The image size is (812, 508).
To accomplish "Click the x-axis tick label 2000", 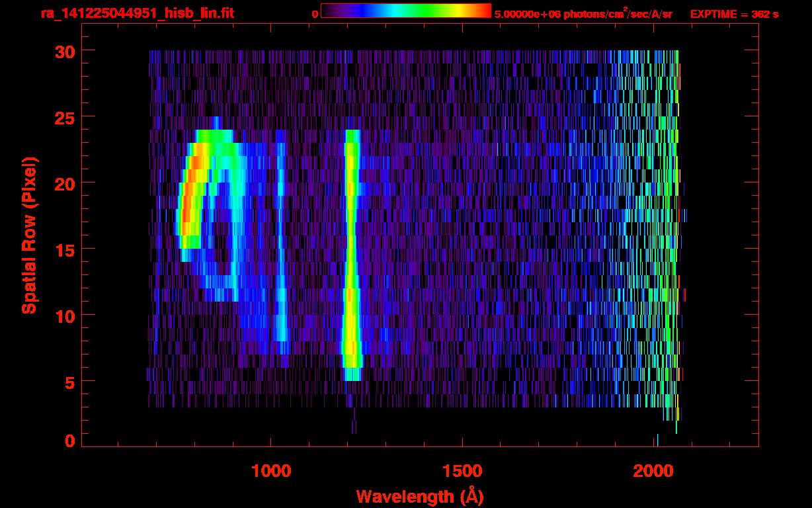I will point(654,471).
